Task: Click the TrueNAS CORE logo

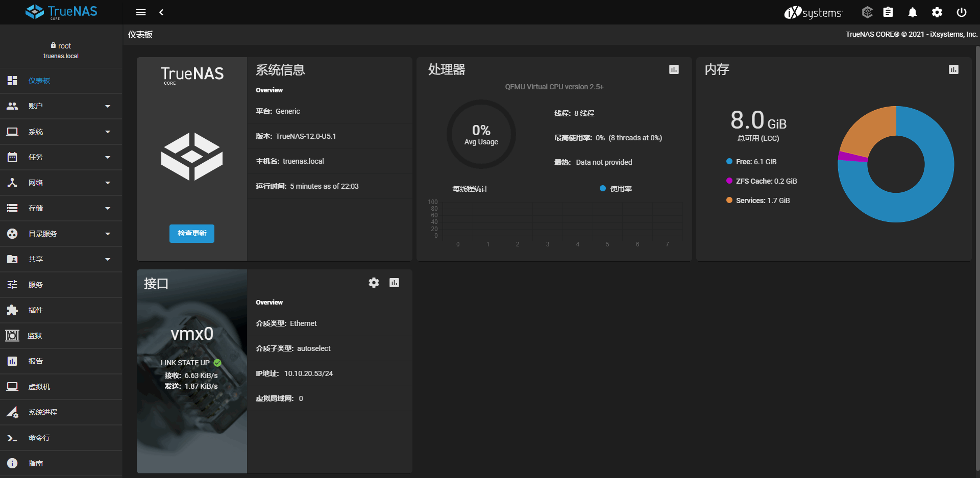Action: click(61, 12)
